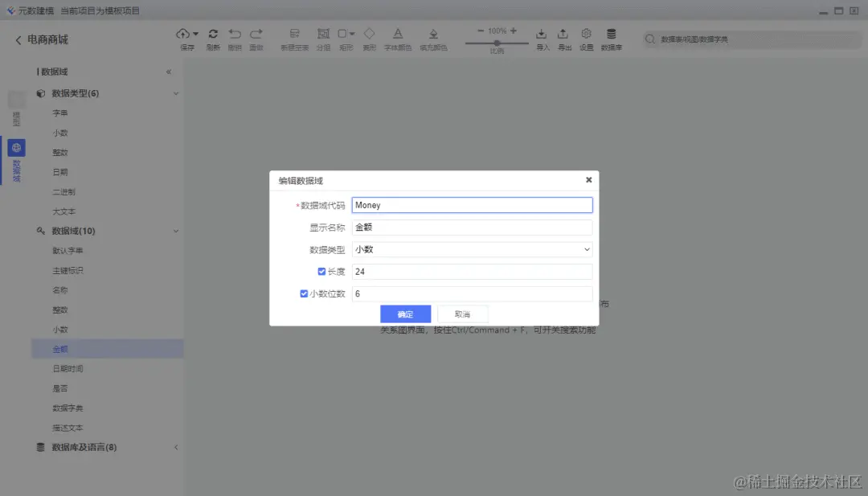Image resolution: width=868 pixels, height=496 pixels.
Task: Confirm with the 确定 button
Action: 405,314
